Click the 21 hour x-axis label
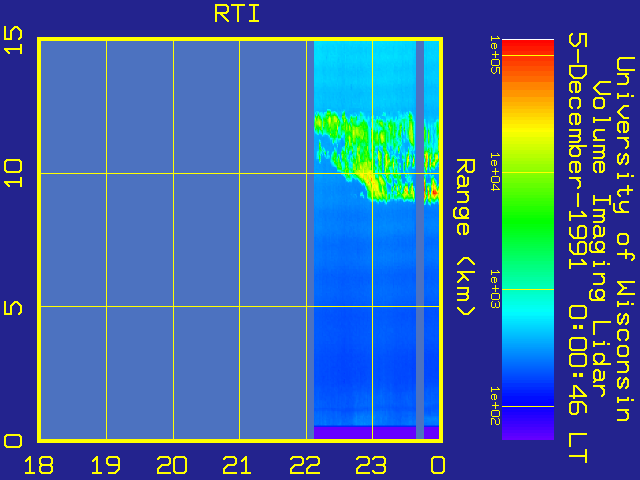 (x=238, y=465)
